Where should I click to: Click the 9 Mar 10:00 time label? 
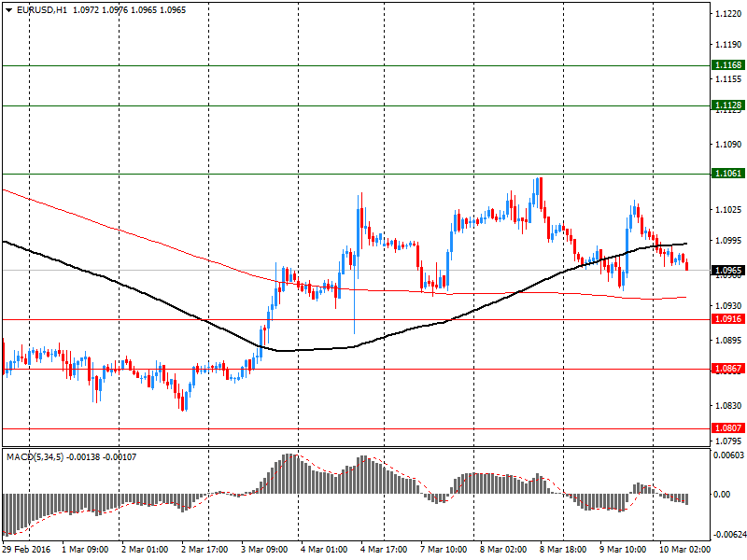(623, 550)
